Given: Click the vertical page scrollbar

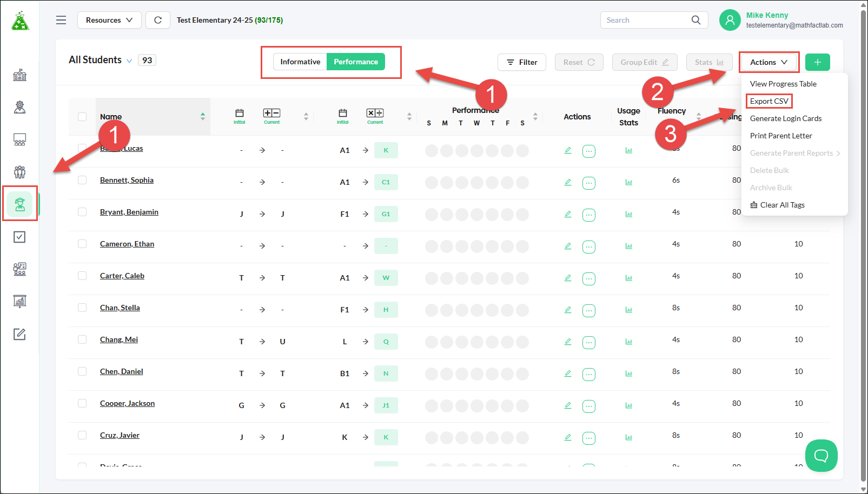Looking at the screenshot, I should coord(864,247).
